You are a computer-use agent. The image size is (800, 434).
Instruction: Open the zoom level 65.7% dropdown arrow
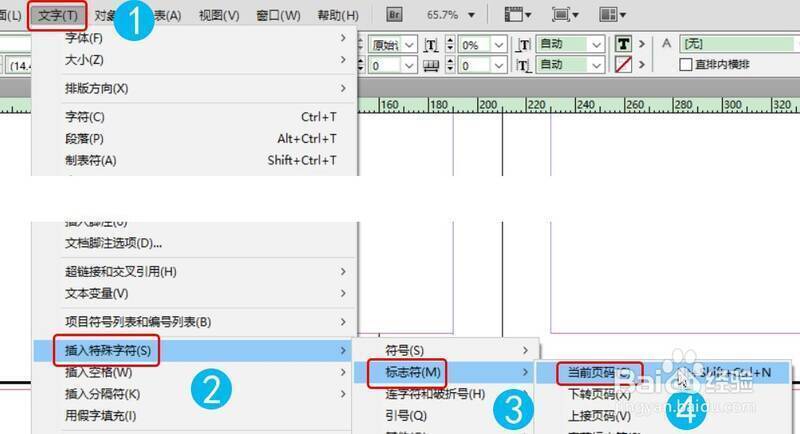click(471, 15)
